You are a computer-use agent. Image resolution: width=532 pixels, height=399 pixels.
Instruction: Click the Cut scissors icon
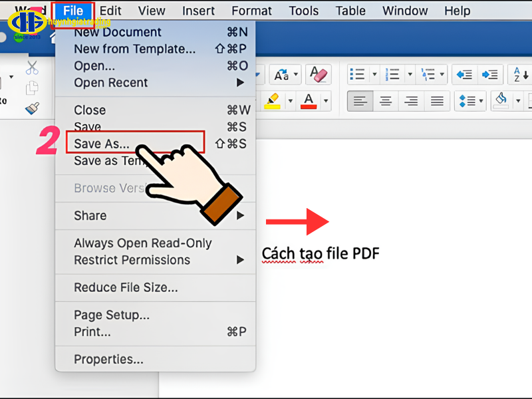click(x=32, y=68)
